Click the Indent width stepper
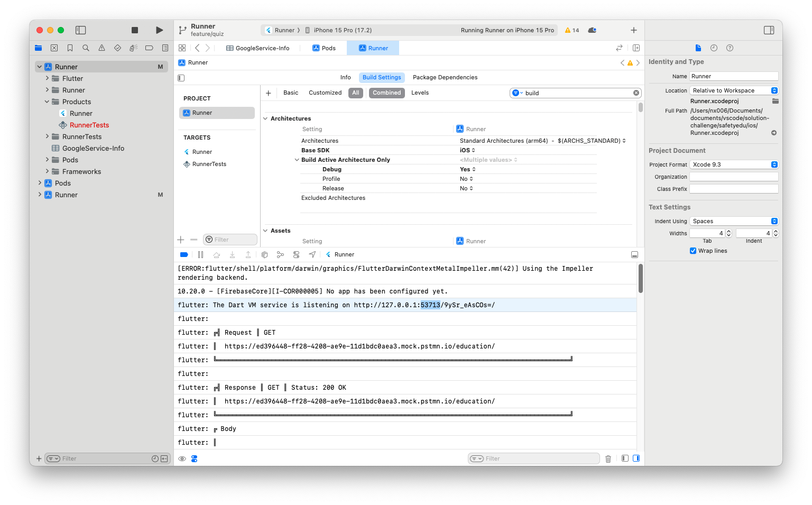This screenshot has width=812, height=505. (x=776, y=233)
